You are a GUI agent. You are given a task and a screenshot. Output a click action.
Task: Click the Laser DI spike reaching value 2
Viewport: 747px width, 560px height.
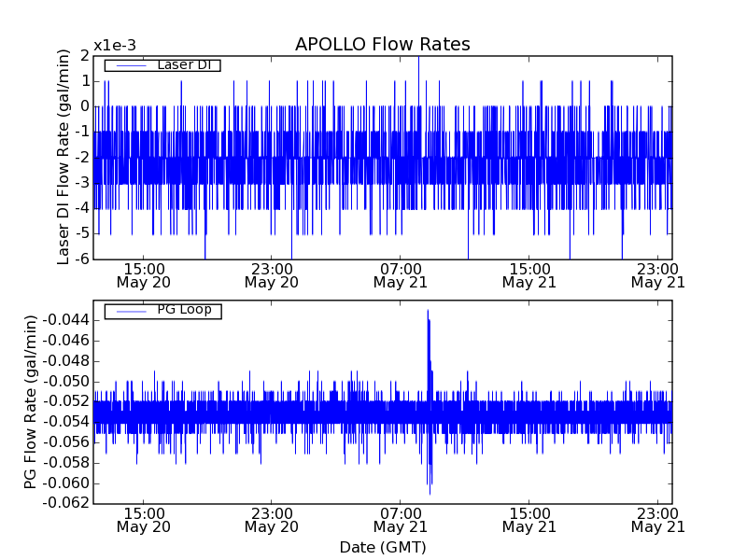[x=418, y=58]
